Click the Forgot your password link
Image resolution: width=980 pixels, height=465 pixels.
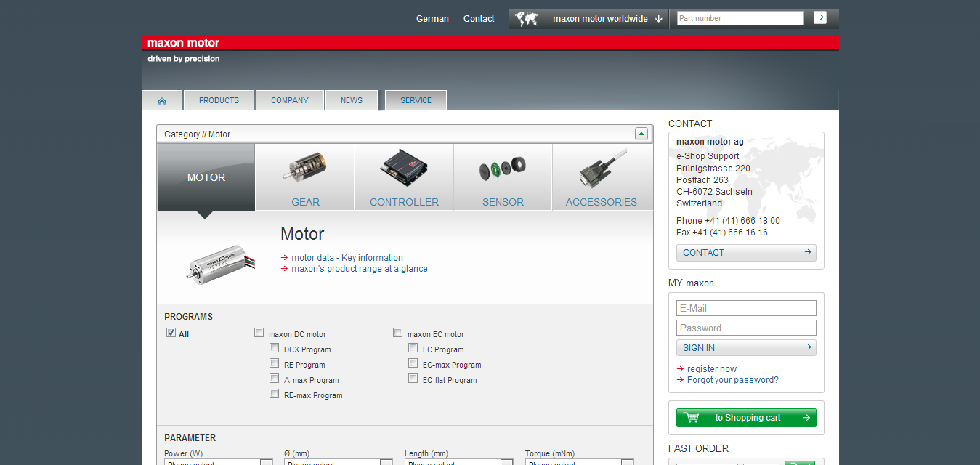[732, 380]
